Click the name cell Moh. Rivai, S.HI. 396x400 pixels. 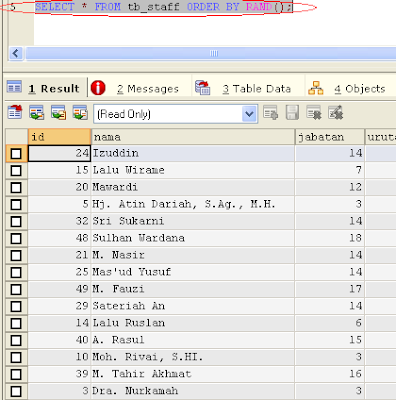193,357
